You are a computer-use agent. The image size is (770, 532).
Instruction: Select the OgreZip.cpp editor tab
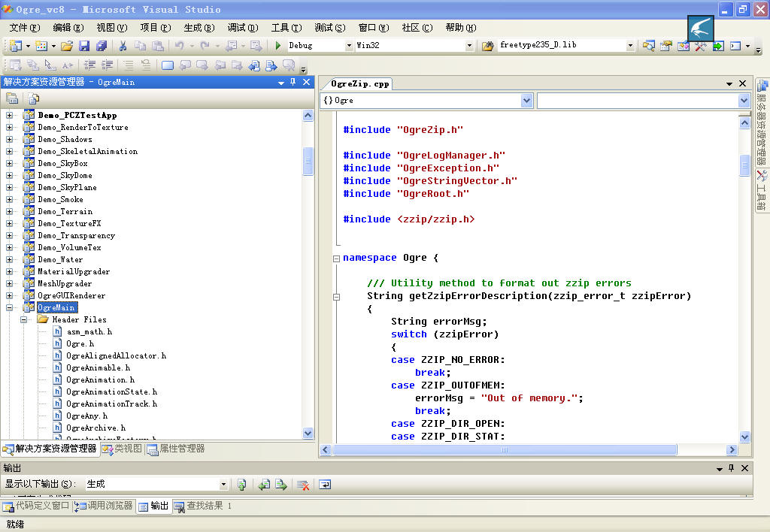pos(359,84)
